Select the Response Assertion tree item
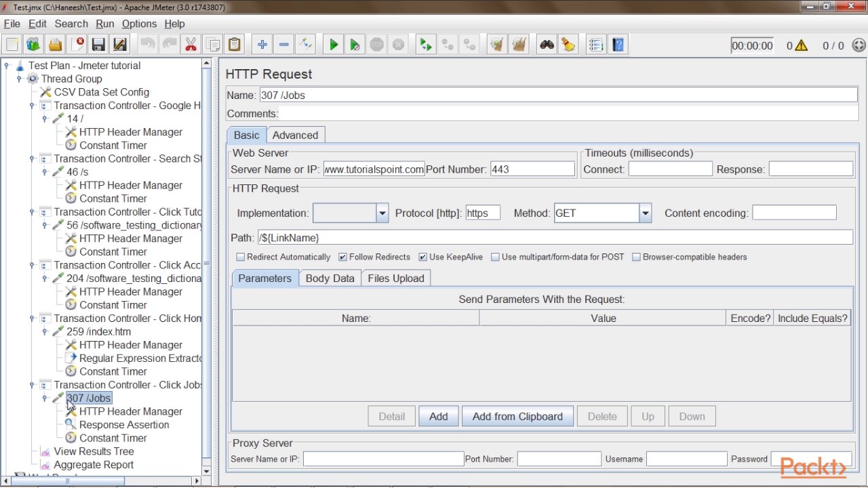868x488 pixels. pyautogui.click(x=124, y=425)
